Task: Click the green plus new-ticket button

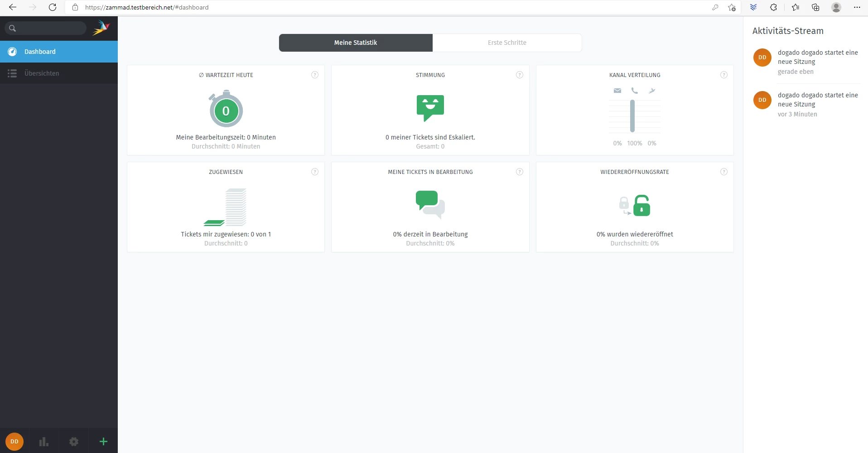Action: [x=103, y=442]
